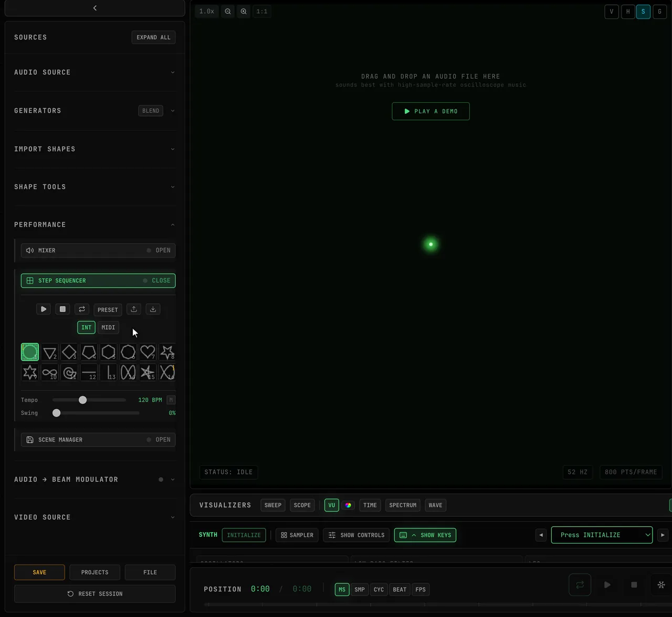The width and height of the screenshot is (672, 617).
Task: Switch sequencer clock to MIDI
Action: pos(108,327)
